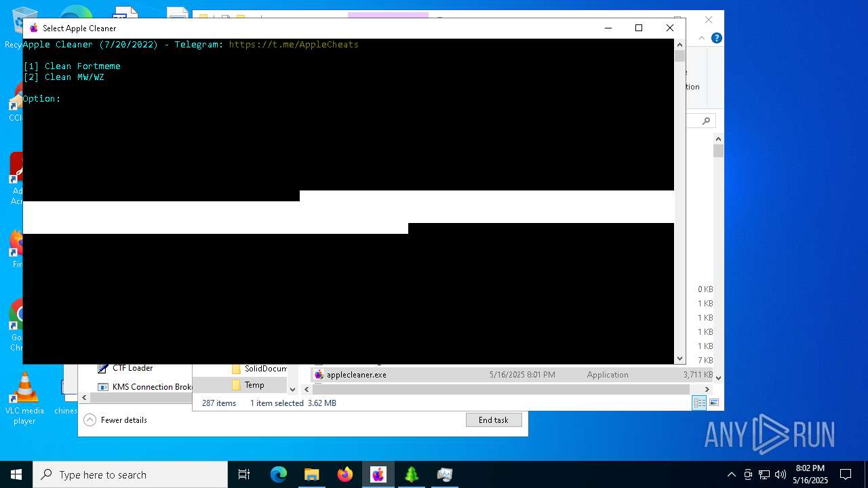Click Apple Cleaner taskbar icon
868x488 pixels.
click(x=378, y=474)
